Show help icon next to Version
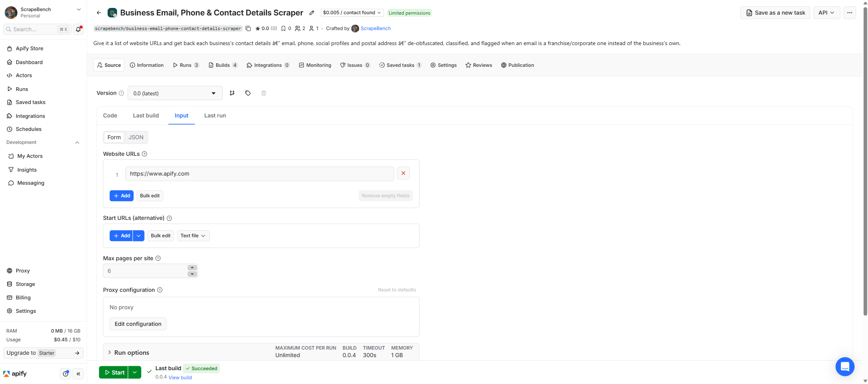Viewport: 868px width, 384px height. (x=121, y=93)
